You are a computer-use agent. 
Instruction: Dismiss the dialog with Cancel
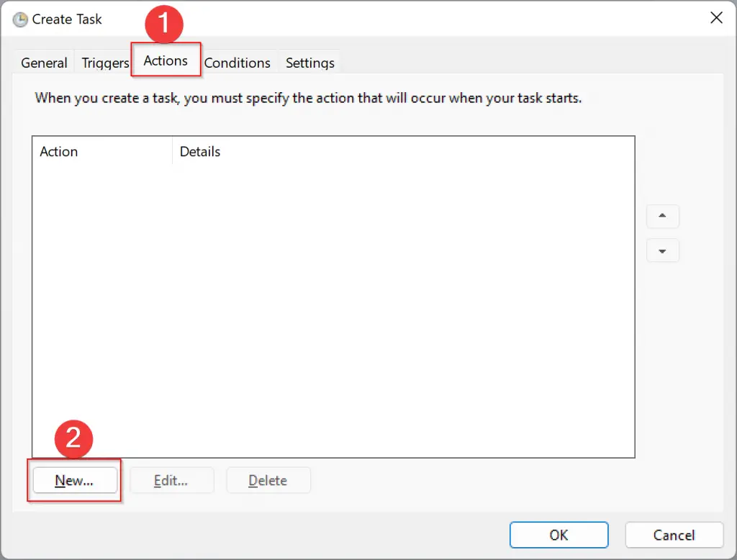(674, 535)
